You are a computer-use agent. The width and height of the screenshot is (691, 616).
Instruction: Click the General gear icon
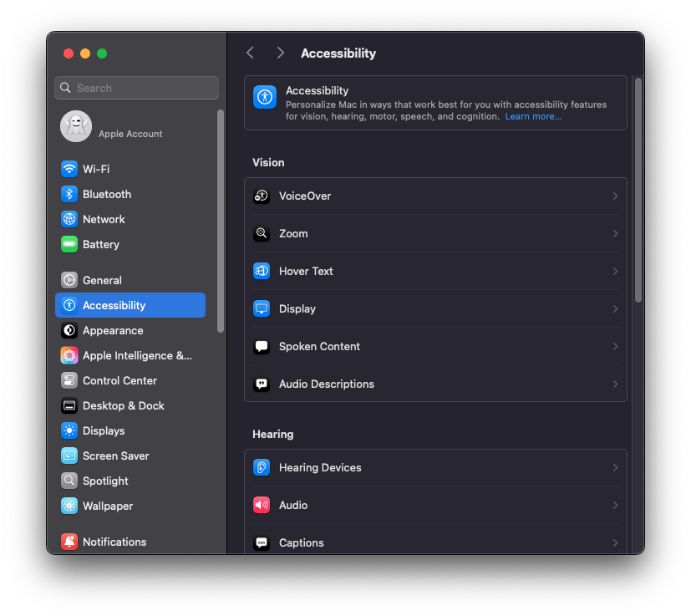click(x=69, y=280)
